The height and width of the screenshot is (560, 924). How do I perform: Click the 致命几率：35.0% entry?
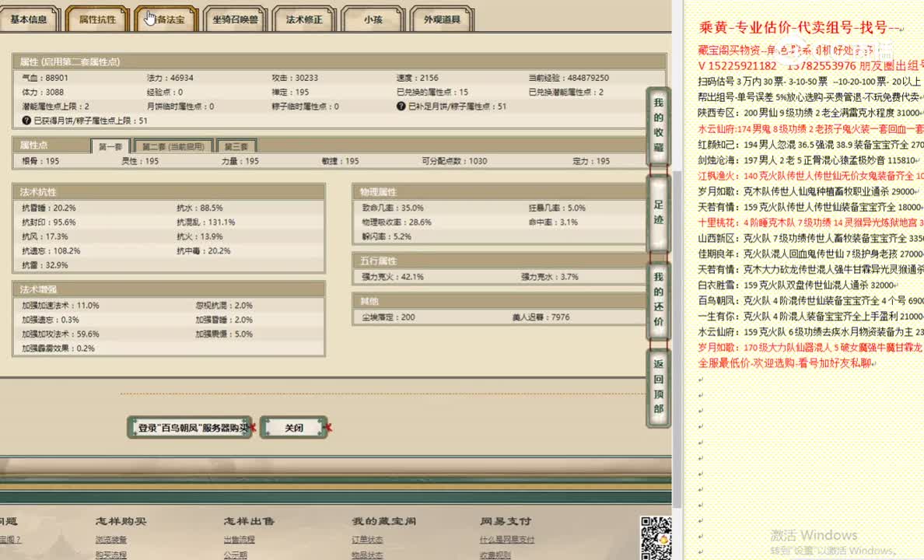[393, 208]
